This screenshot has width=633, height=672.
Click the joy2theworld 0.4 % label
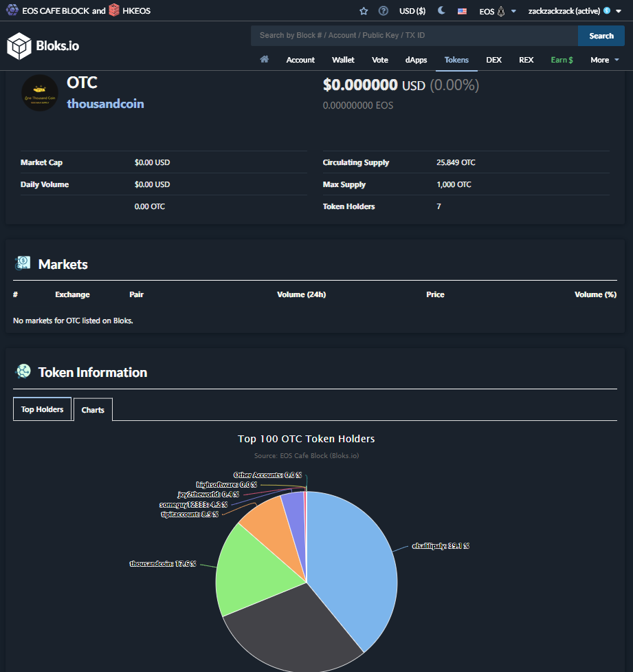pyautogui.click(x=208, y=495)
